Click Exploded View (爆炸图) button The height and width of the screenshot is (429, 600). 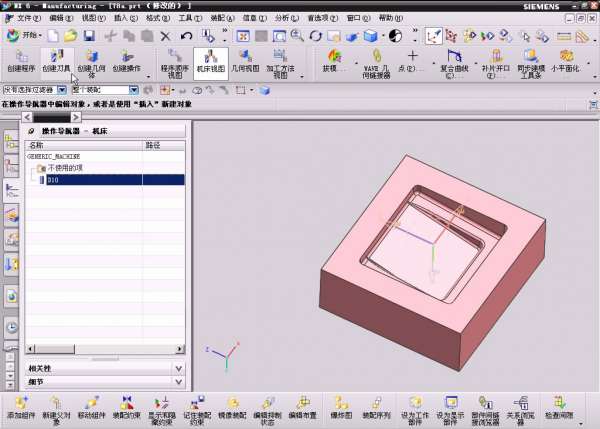pyautogui.click(x=341, y=408)
